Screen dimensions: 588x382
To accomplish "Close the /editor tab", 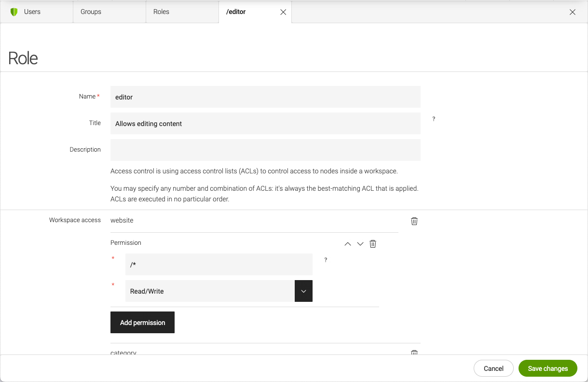I will tap(283, 12).
